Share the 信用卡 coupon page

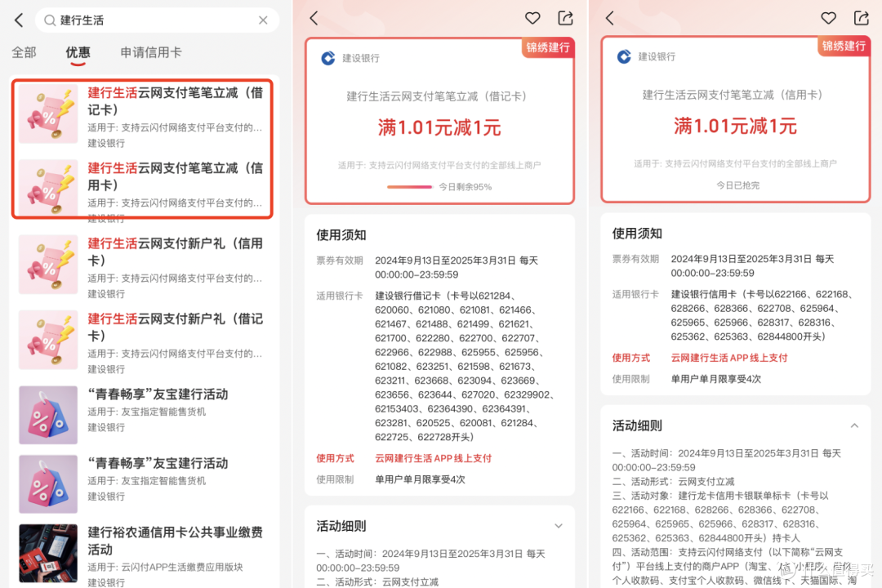(862, 19)
